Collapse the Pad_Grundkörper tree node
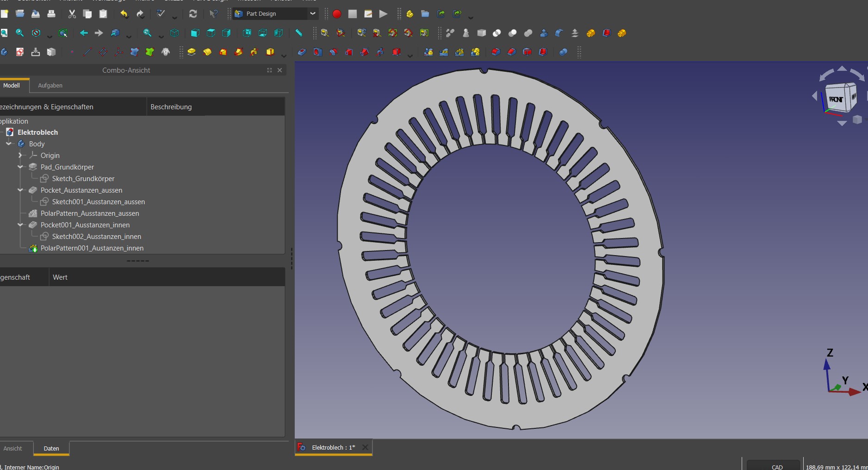 tap(20, 167)
